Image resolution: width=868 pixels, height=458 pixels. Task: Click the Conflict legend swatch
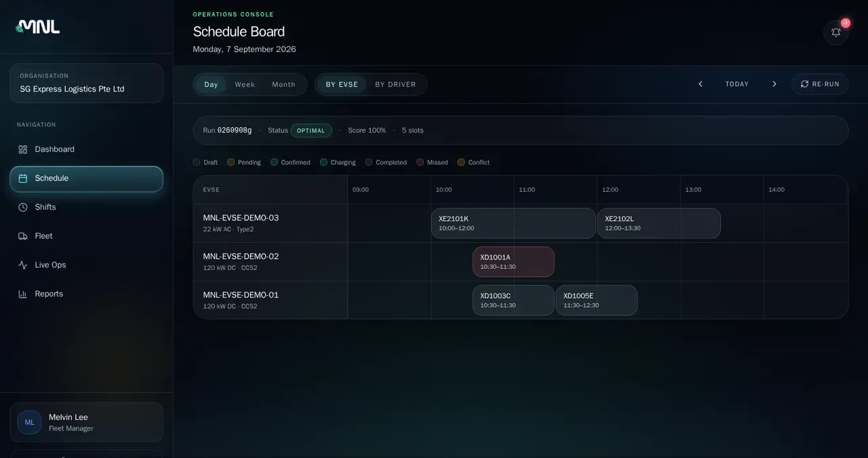point(461,163)
